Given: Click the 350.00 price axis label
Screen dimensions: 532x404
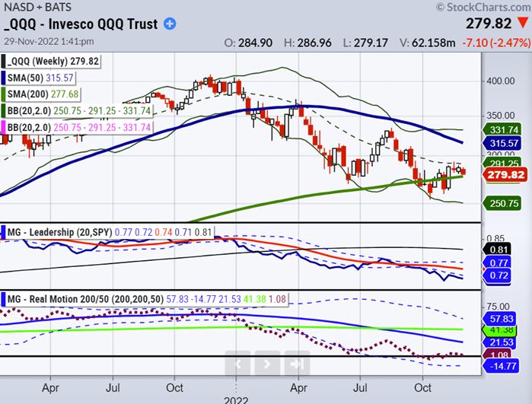Looking at the screenshot, I should click(x=501, y=116).
